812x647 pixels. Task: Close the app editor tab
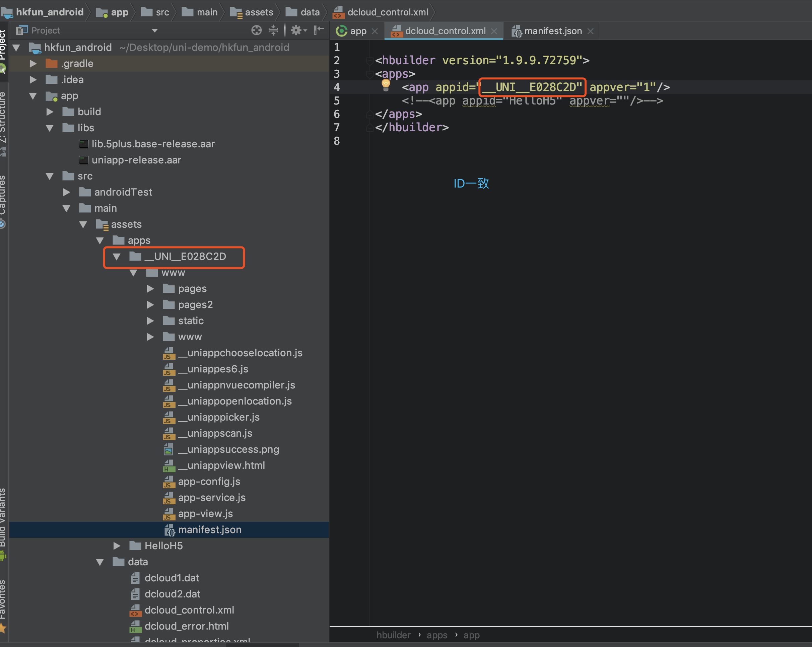(375, 31)
